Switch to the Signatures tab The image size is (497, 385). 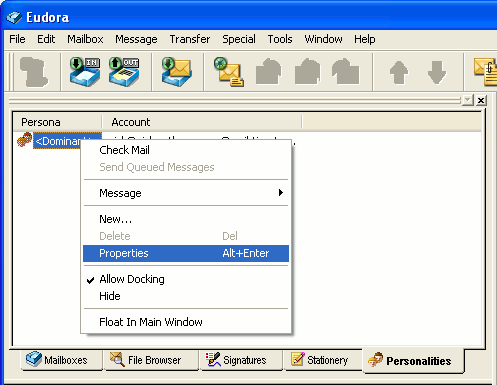[241, 360]
